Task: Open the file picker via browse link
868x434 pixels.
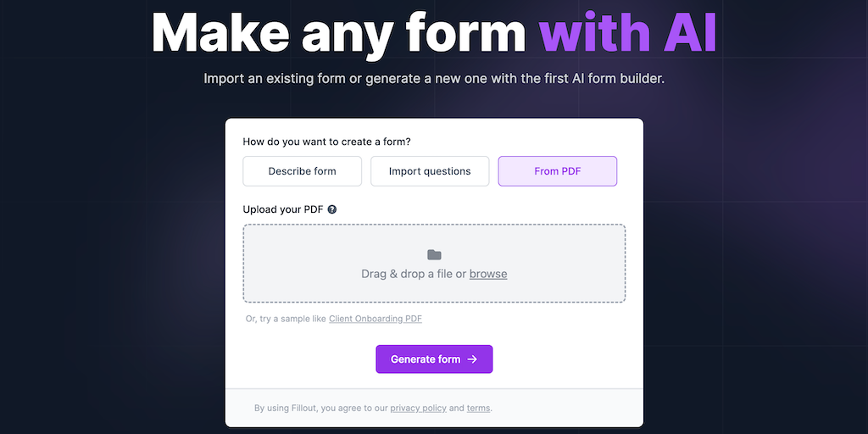Action: [x=488, y=274]
